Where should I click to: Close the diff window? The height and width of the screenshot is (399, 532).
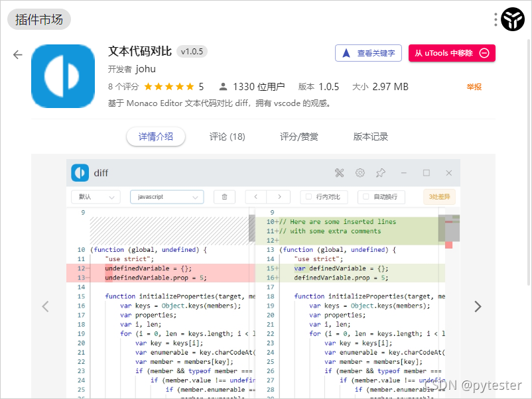[x=449, y=173]
